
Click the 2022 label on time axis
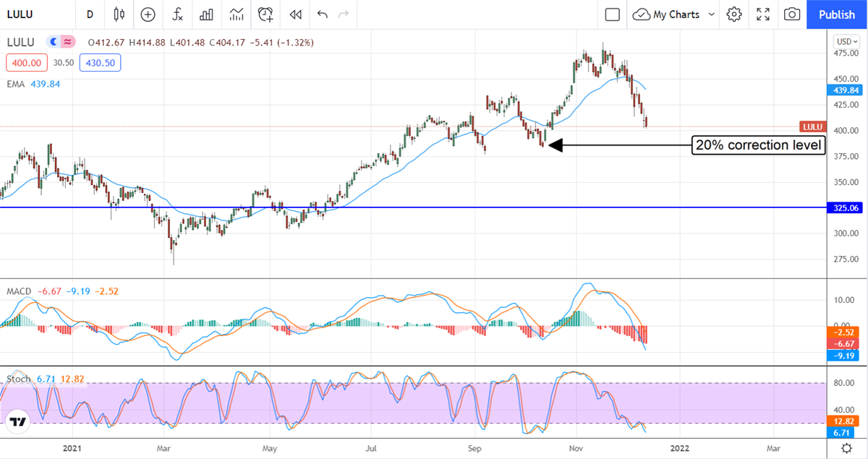680,448
